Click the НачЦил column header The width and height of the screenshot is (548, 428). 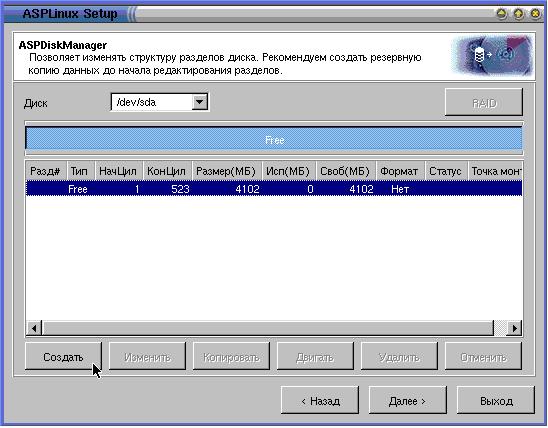tap(118, 171)
